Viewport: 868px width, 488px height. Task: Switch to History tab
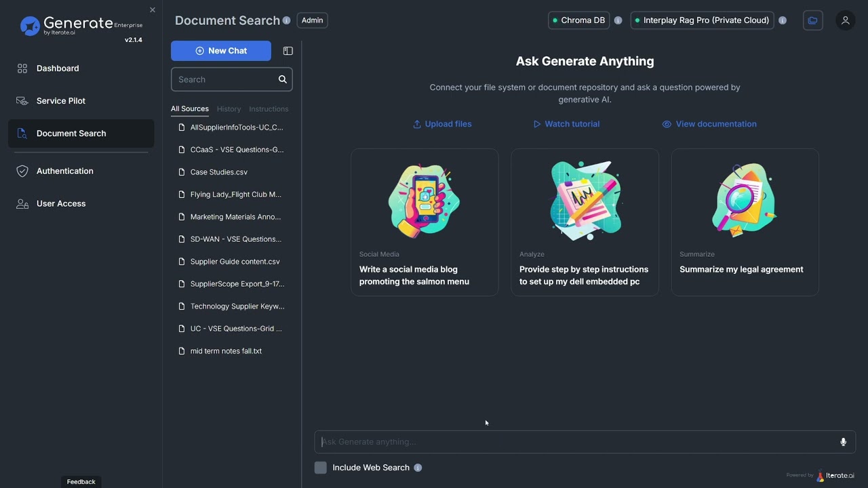(229, 109)
